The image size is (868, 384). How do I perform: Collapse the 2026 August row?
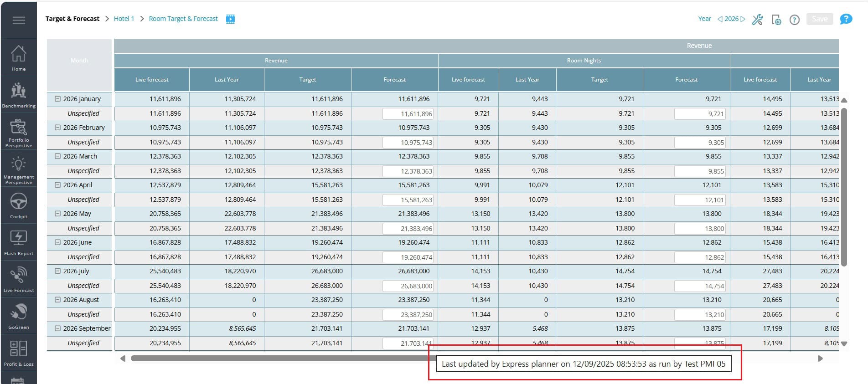58,300
